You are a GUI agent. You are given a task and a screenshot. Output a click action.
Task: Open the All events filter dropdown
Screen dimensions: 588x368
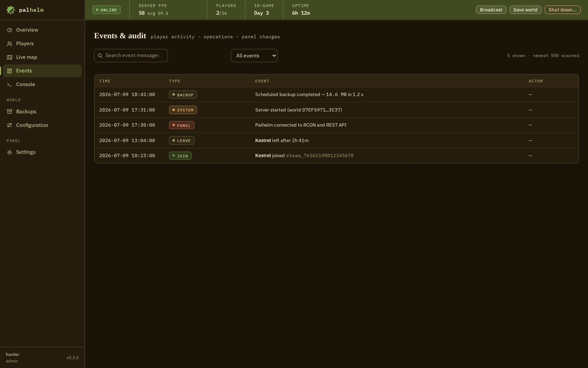(x=254, y=56)
